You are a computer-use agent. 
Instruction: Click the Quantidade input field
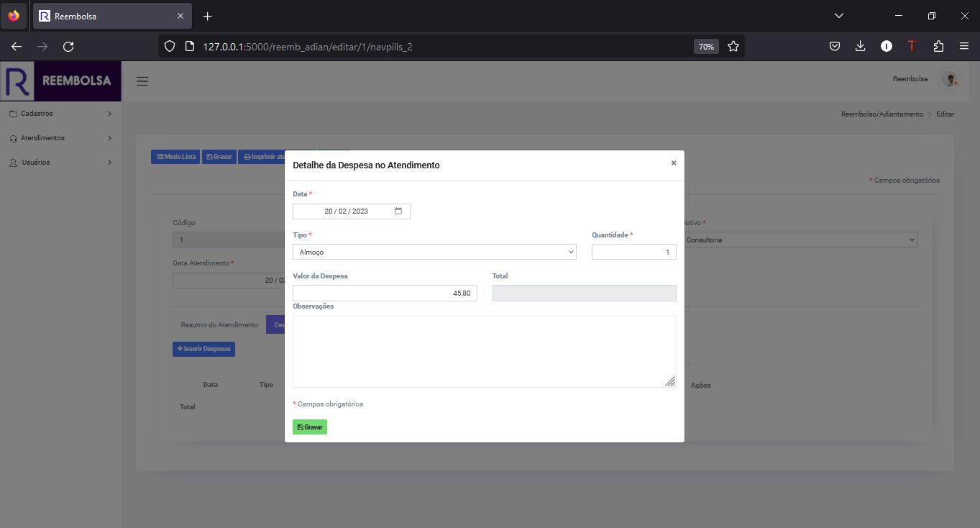633,252
